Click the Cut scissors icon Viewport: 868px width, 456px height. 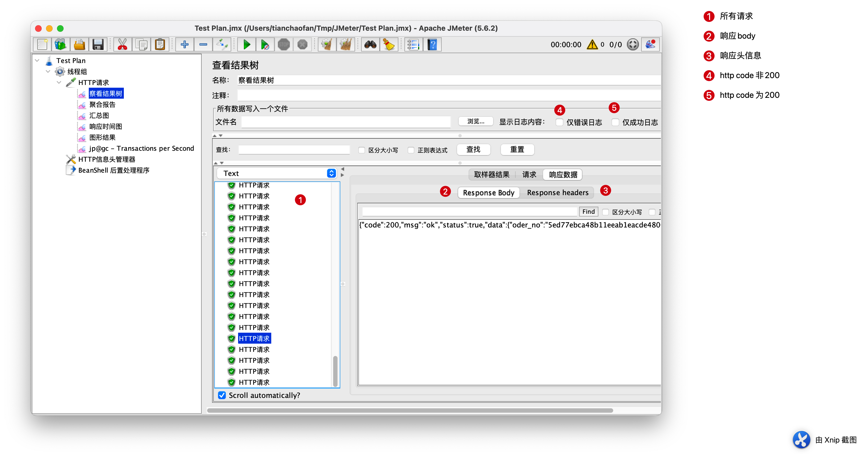(x=122, y=44)
